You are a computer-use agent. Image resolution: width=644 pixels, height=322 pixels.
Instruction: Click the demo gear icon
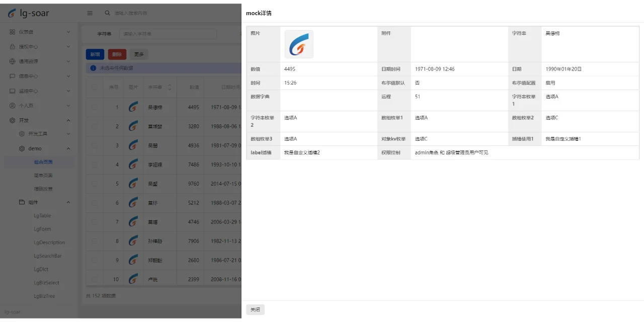coord(22,148)
